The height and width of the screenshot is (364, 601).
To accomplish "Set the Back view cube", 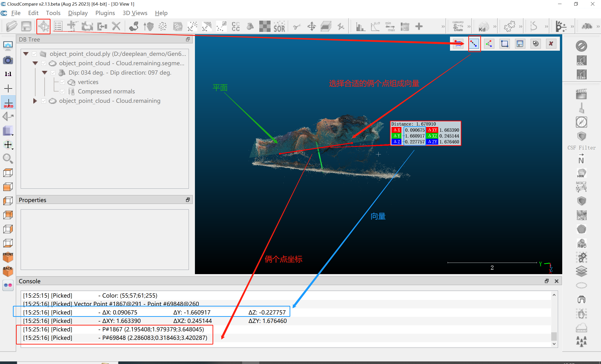I will pyautogui.click(x=8, y=271).
